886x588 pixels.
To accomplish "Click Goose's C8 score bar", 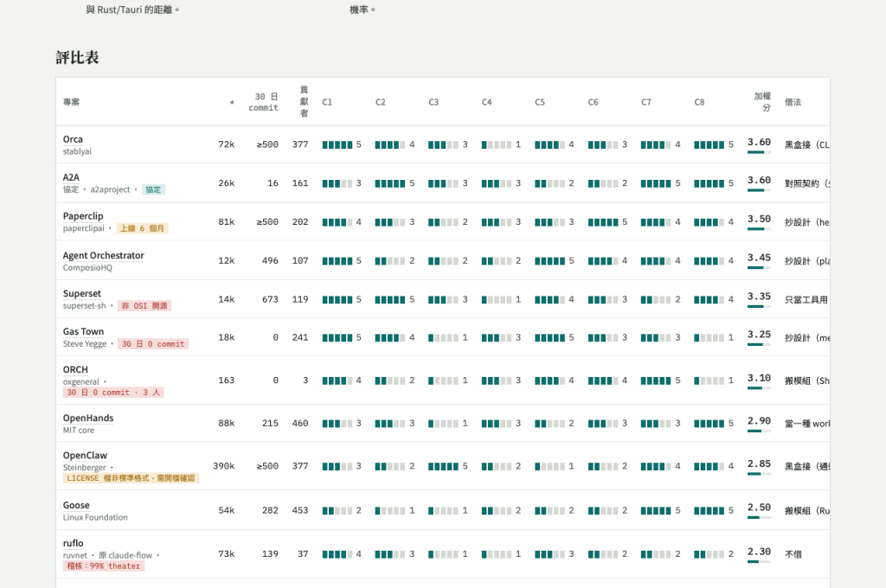I will 709,511.
